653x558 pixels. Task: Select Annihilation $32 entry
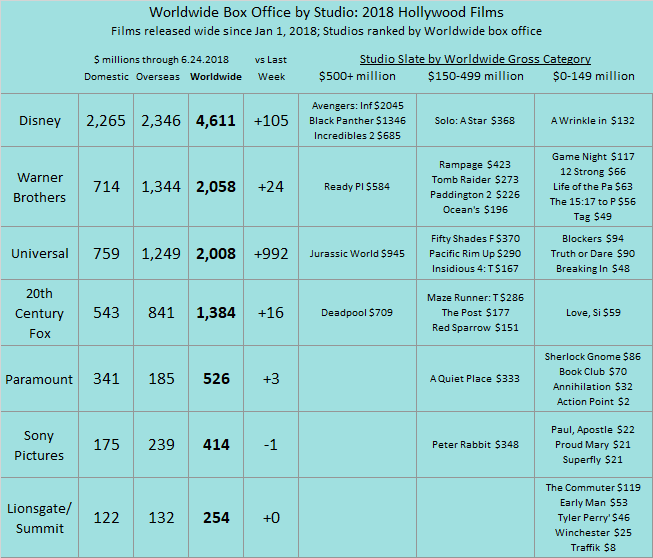(593, 386)
